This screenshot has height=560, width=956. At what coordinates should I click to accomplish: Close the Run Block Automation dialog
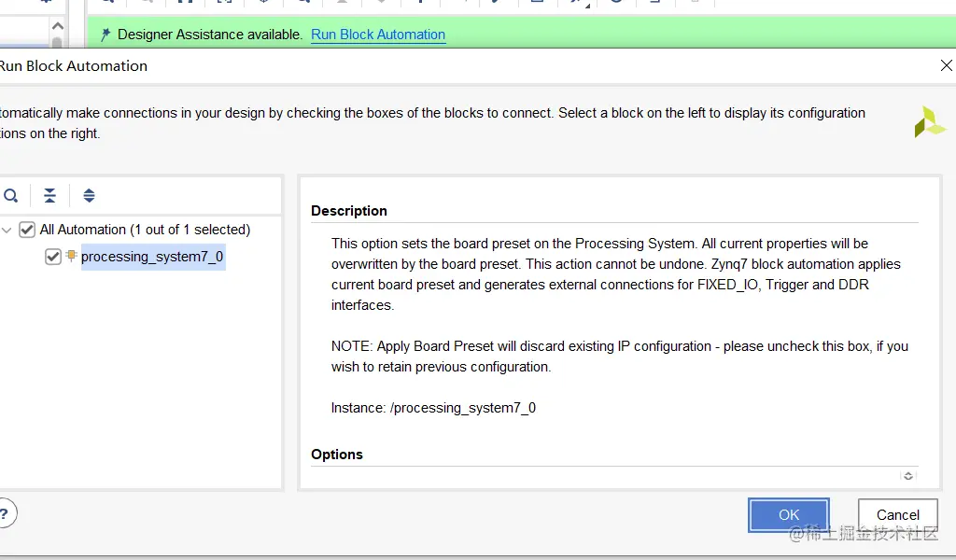click(945, 65)
